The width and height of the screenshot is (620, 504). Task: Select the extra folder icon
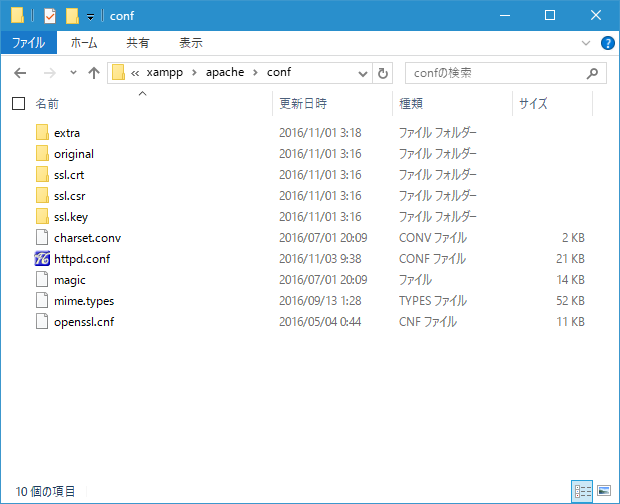tap(42, 132)
